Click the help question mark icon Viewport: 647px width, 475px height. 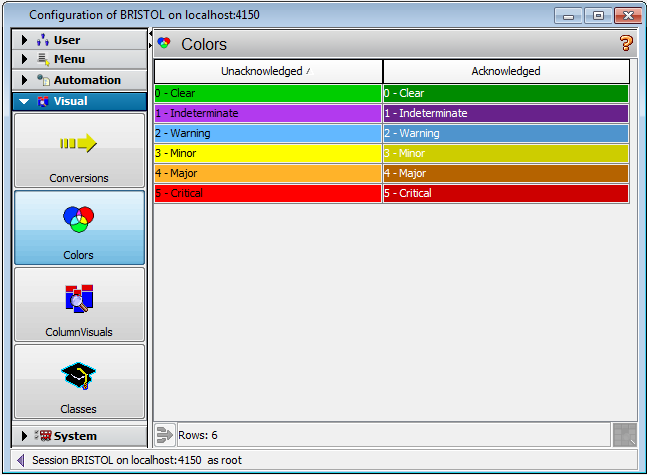pos(626,43)
